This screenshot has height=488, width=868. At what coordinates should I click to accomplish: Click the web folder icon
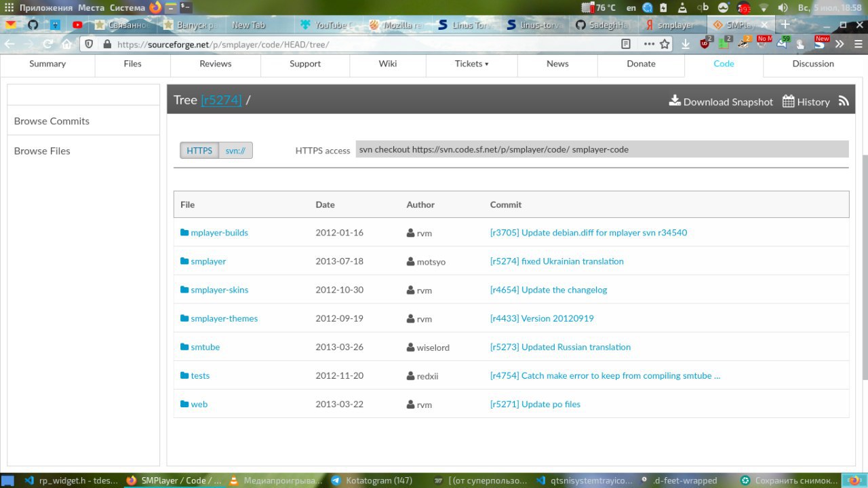184,403
